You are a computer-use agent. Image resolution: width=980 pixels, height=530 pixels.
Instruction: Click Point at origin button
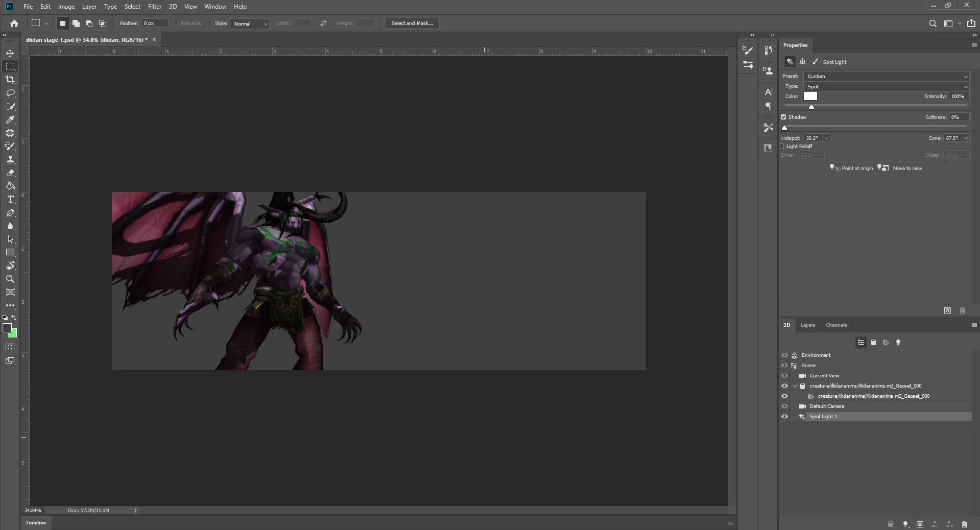[x=851, y=168]
